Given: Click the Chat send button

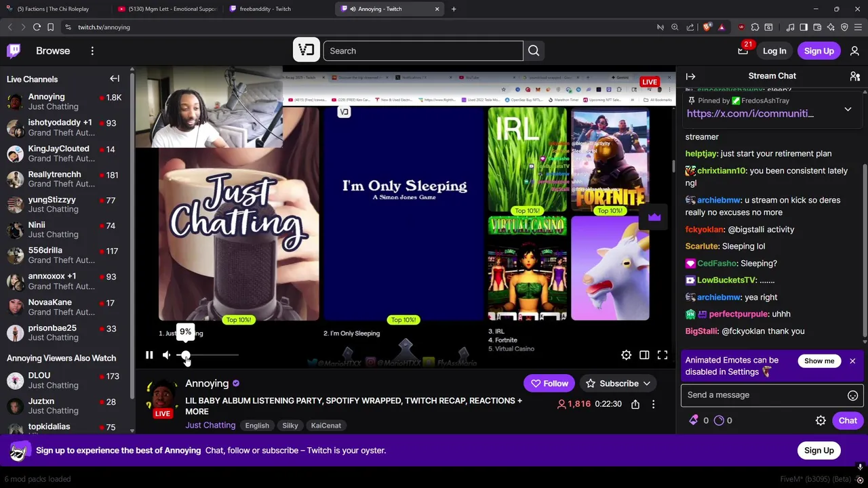Looking at the screenshot, I should click(848, 421).
